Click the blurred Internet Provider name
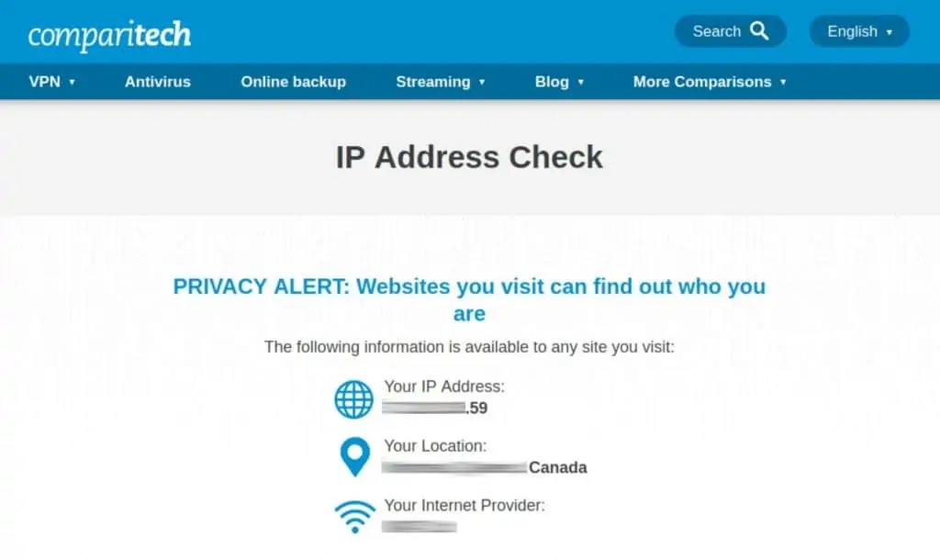This screenshot has height=560, width=940. (419, 527)
